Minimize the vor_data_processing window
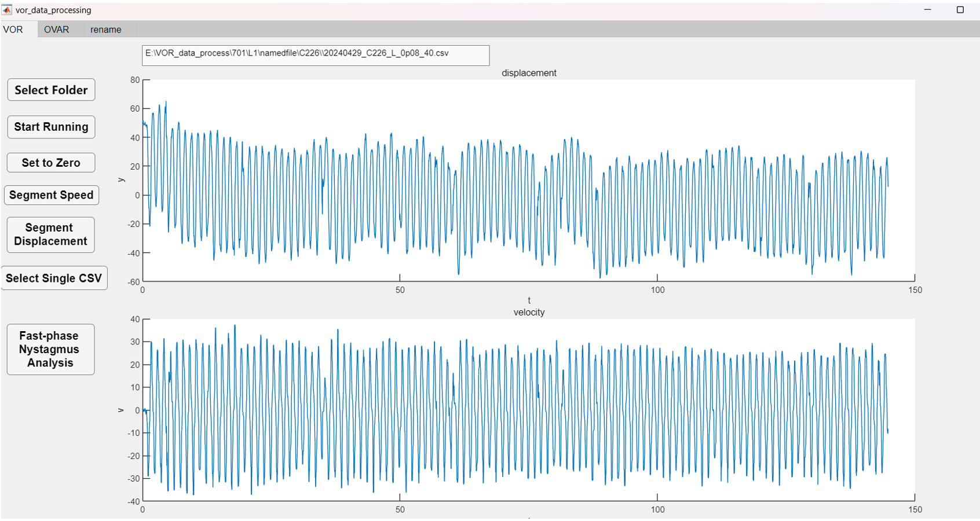980x521 pixels. (927, 10)
